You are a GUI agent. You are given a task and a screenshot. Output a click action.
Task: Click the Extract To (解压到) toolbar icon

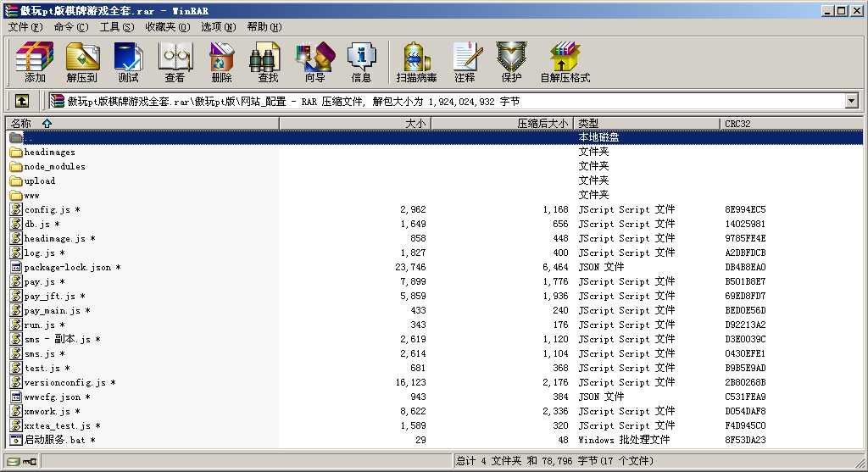tap(82, 61)
